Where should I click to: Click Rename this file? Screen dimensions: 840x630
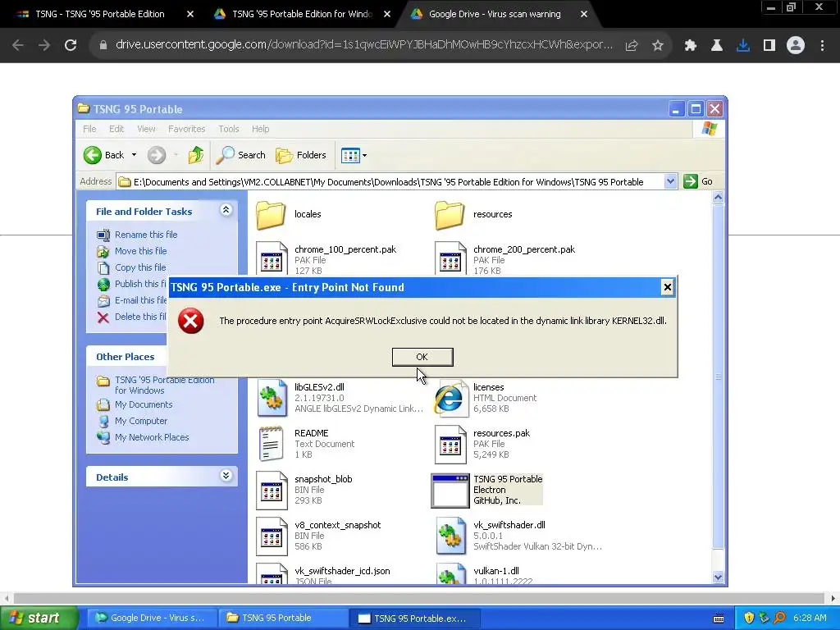coord(146,235)
